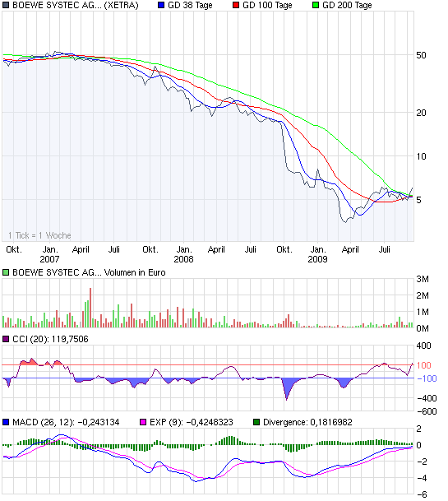Click the 'Jan. 2007' time axis label
The width and height of the screenshot is (448, 501).
point(50,254)
